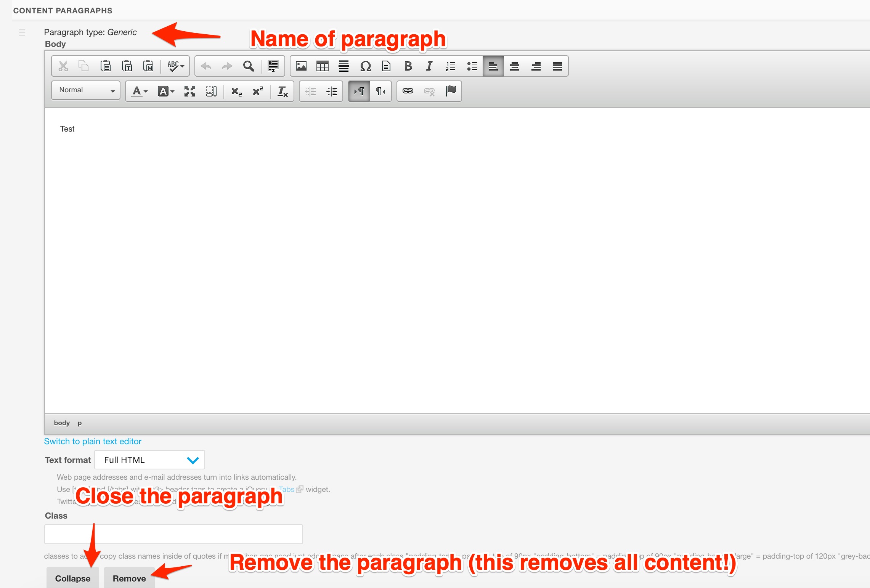Insert an image using the toolbar

301,66
